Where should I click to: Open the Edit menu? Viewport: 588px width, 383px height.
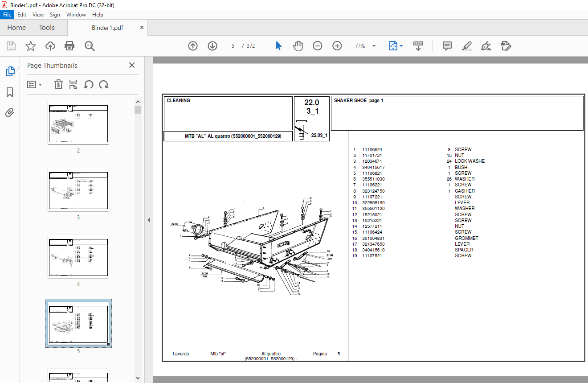point(22,15)
